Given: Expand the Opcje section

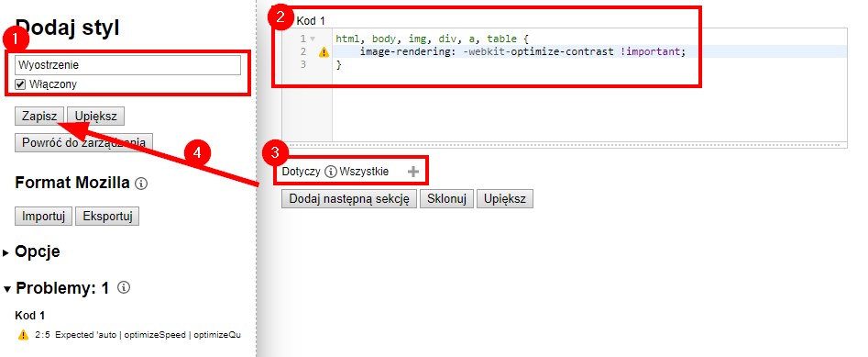Looking at the screenshot, I should tap(6, 252).
